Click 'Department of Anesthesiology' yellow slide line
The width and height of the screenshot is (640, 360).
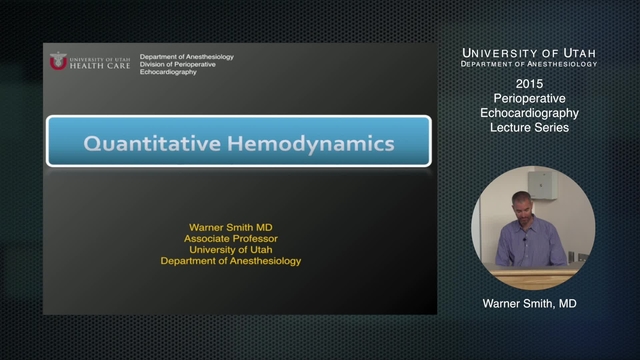pos(231,261)
